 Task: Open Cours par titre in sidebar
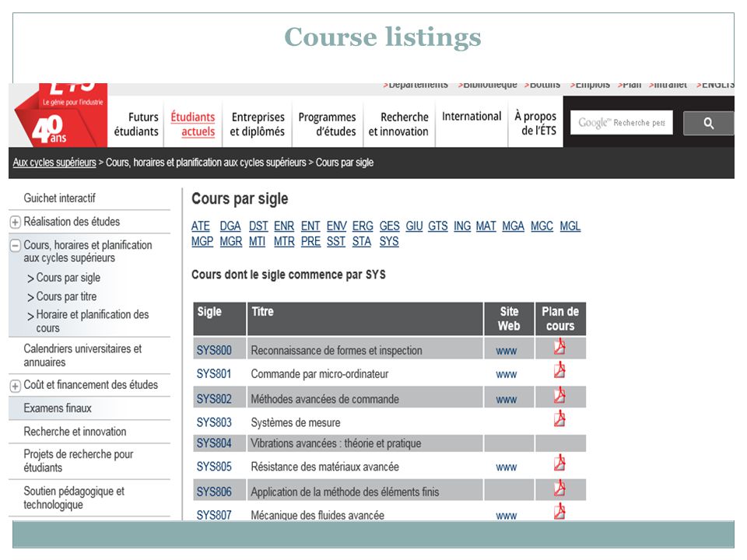[x=66, y=296]
